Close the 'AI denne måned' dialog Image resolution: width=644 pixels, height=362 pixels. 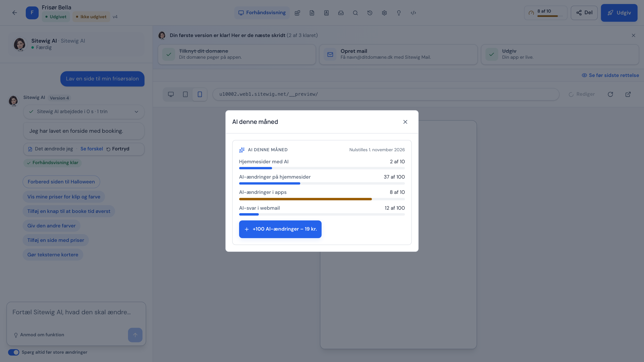coord(405,122)
